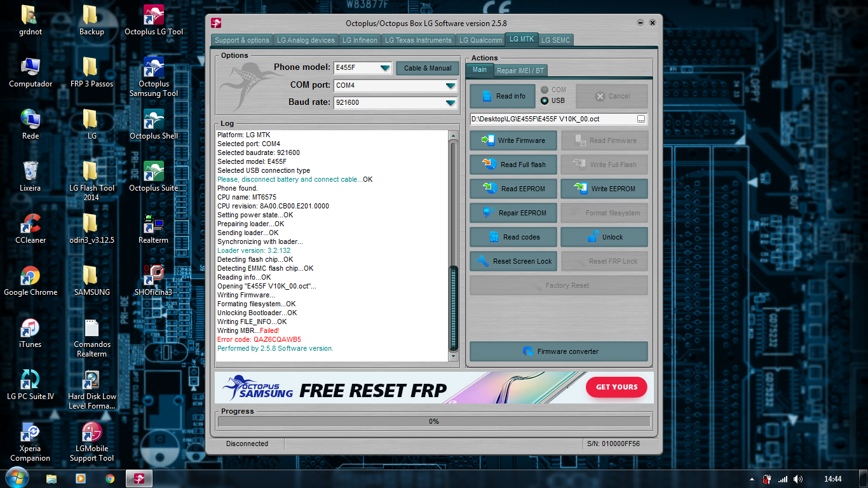Select the COM connection radio button
This screenshot has width=868, height=488.
(545, 90)
